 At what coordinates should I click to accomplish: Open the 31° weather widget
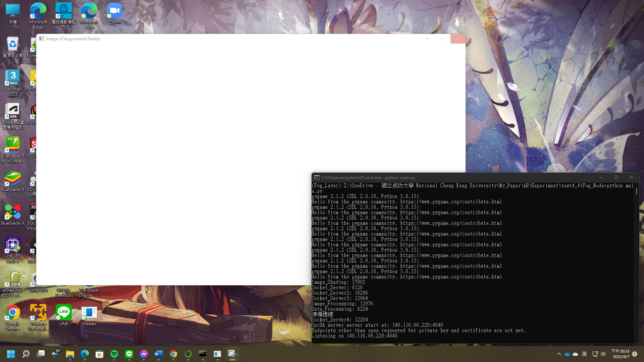point(55,354)
